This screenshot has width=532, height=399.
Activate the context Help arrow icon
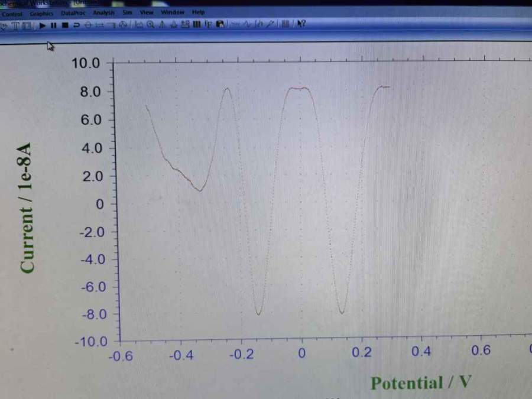(x=301, y=24)
